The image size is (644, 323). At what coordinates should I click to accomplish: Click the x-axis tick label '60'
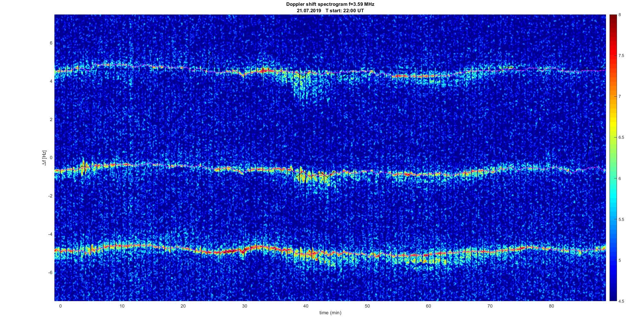tap(429, 306)
